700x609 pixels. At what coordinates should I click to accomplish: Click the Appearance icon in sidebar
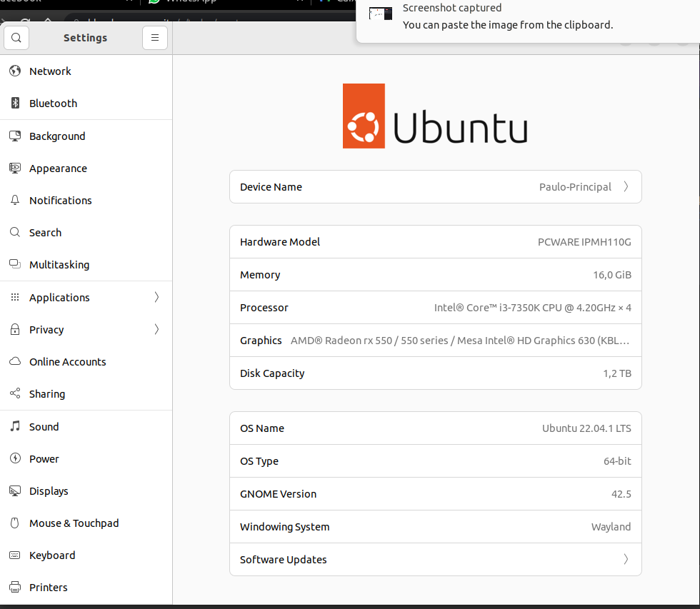15,168
